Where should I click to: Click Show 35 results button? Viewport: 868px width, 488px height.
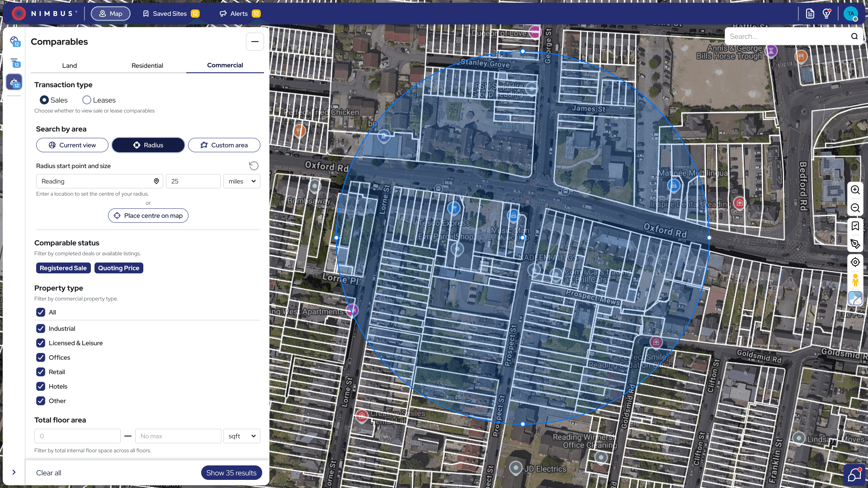231,473
